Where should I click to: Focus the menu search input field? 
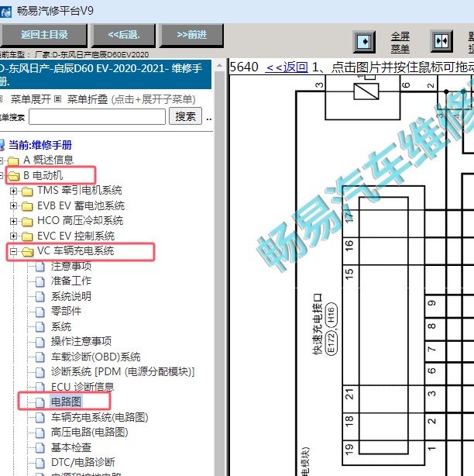[x=97, y=116]
